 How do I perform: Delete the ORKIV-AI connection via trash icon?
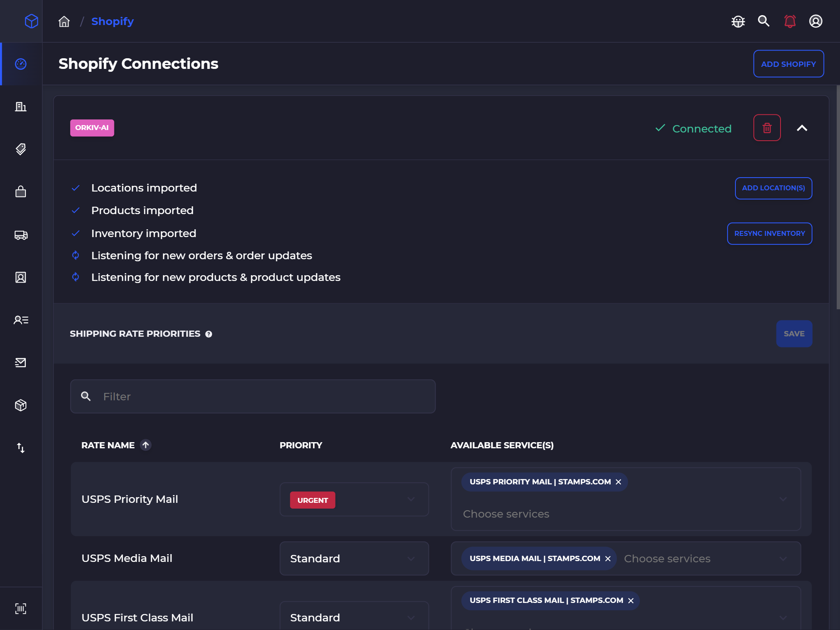767,128
